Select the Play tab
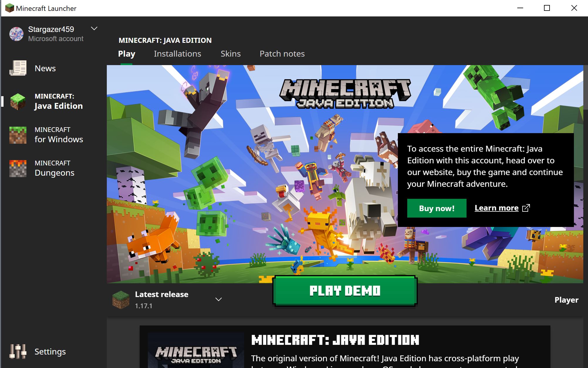Image resolution: width=588 pixels, height=368 pixels. coord(126,54)
